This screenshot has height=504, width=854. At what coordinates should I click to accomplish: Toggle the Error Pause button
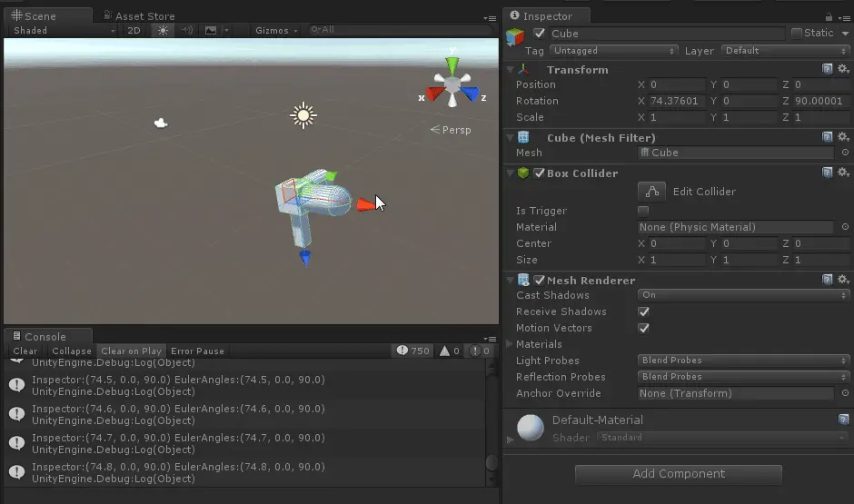pyautogui.click(x=197, y=351)
